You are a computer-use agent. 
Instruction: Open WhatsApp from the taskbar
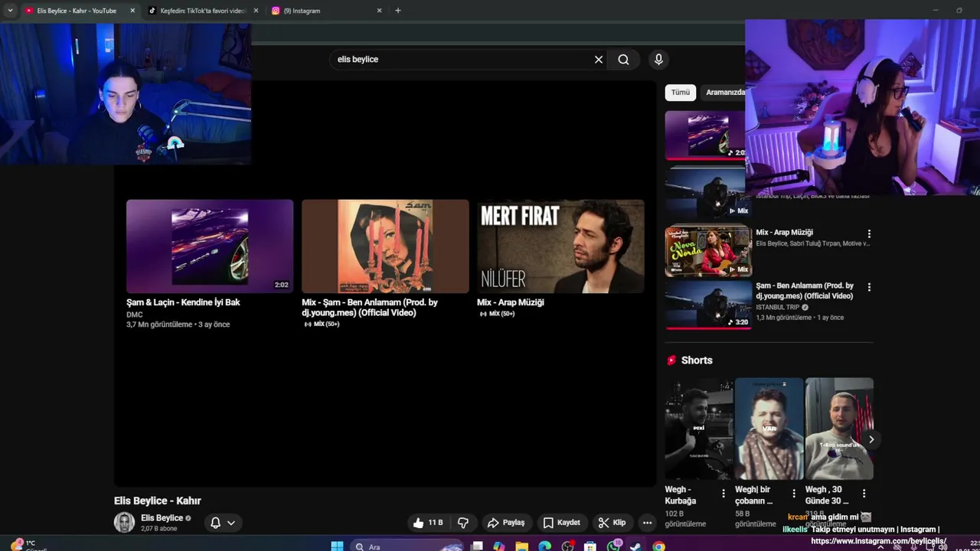pyautogui.click(x=613, y=546)
